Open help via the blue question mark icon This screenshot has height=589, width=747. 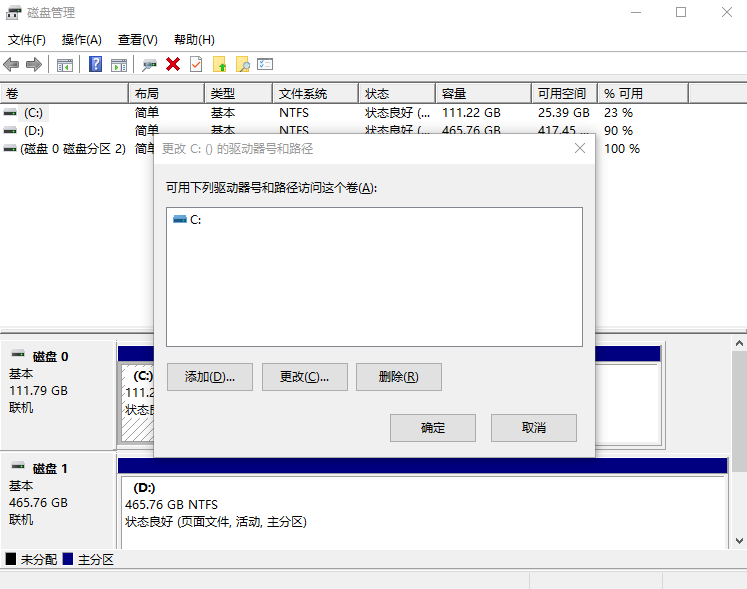pyautogui.click(x=96, y=65)
